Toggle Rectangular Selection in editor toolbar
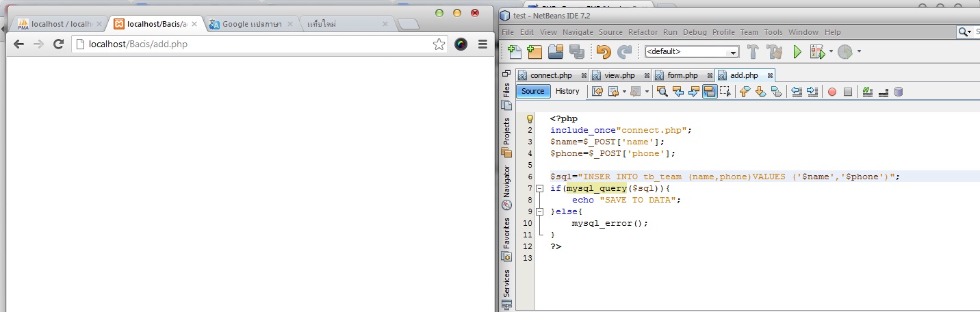Screen dimensions: 980x312 (x=725, y=91)
